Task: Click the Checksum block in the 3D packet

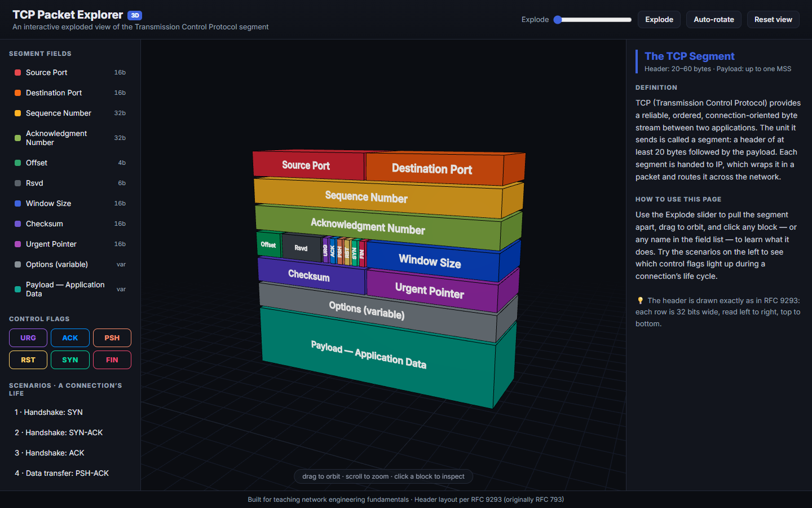Action: point(310,275)
